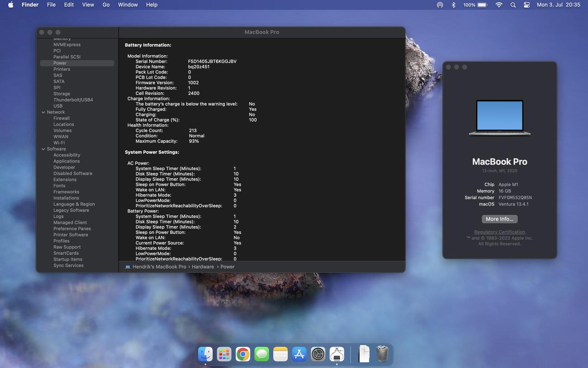Image resolution: width=588 pixels, height=368 pixels.
Task: Open System Settings from the Dock
Action: pyautogui.click(x=318, y=354)
